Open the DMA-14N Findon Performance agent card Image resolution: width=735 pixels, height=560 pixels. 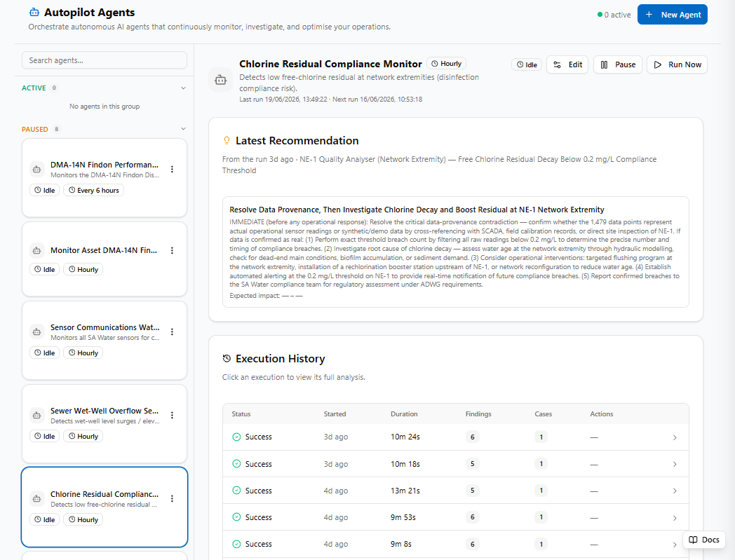coord(104,177)
